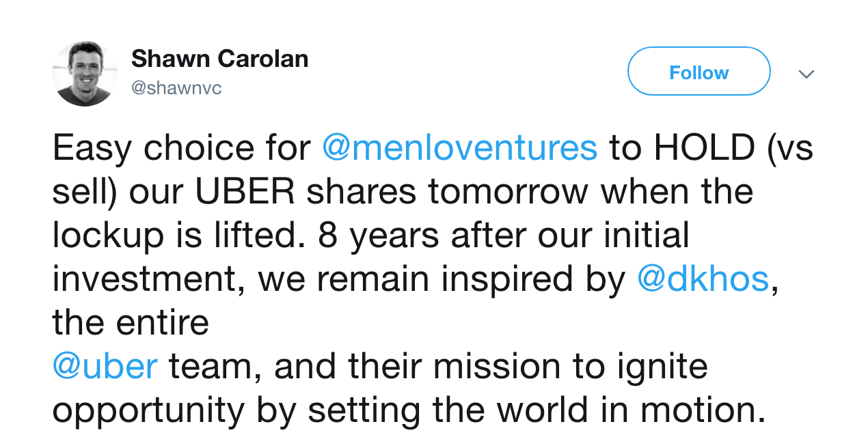Open the @uber mention link

pyautogui.click(x=105, y=367)
